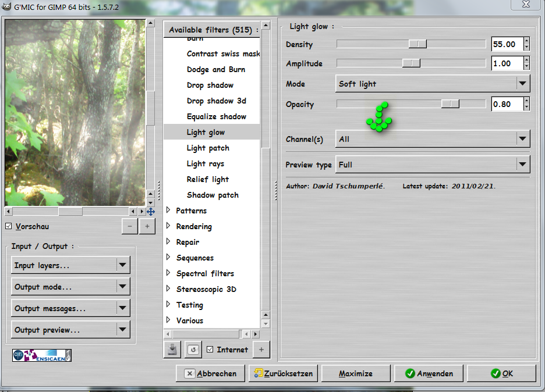The height and width of the screenshot is (392, 545).
Task: Open the Output messages dropdown
Action: click(x=70, y=308)
